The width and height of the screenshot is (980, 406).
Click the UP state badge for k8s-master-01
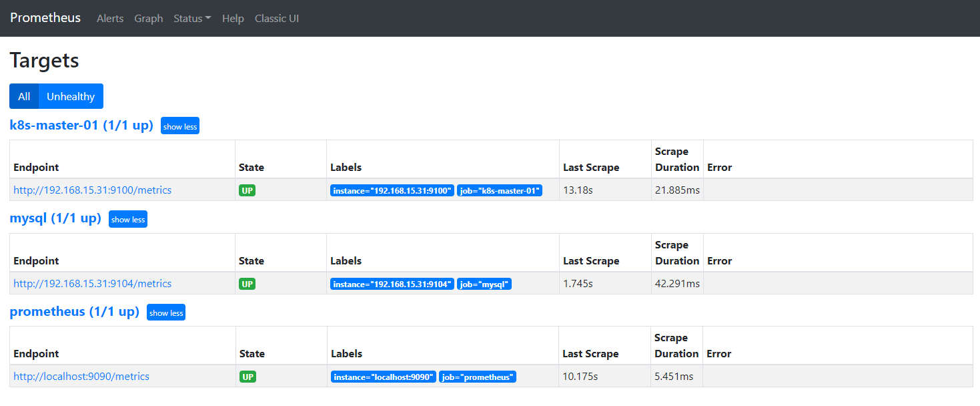[248, 190]
